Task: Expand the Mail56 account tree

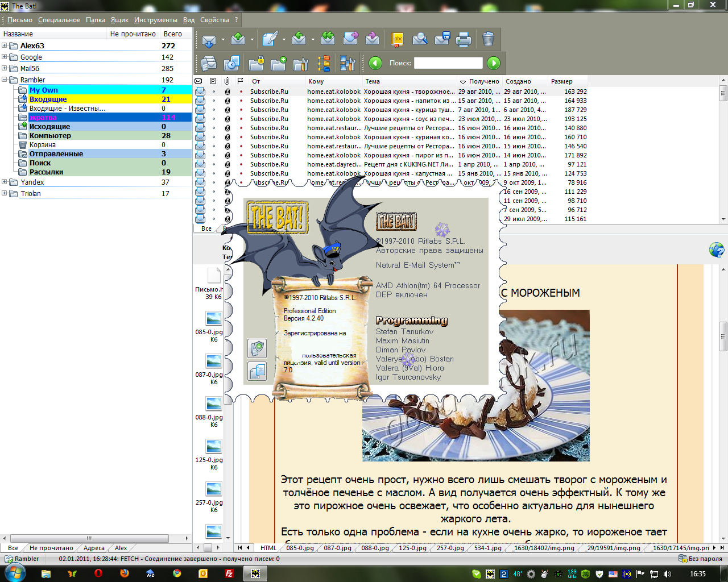Action: pyautogui.click(x=5, y=68)
